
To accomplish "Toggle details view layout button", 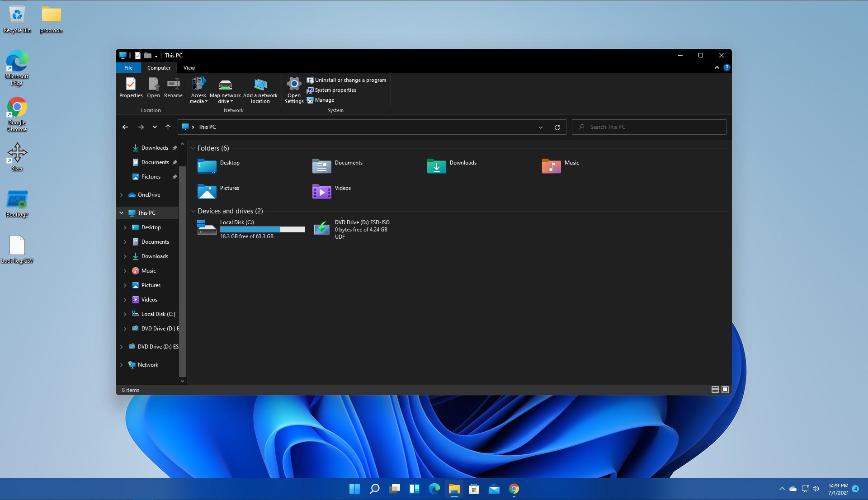I will 715,390.
